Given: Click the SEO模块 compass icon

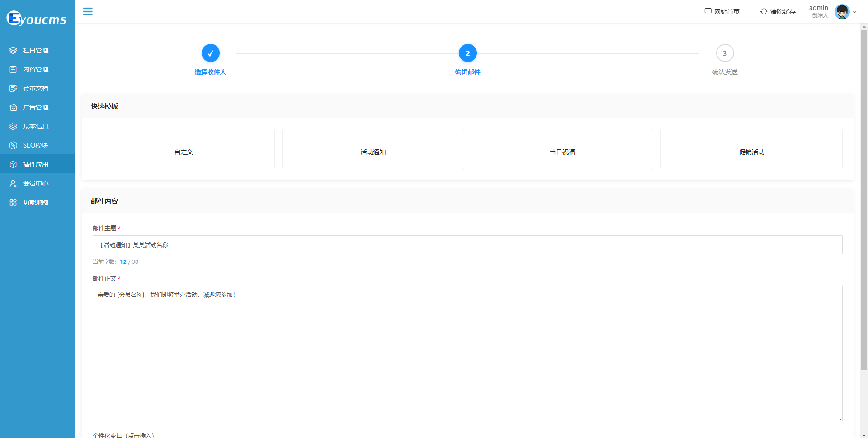Looking at the screenshot, I should 13,145.
